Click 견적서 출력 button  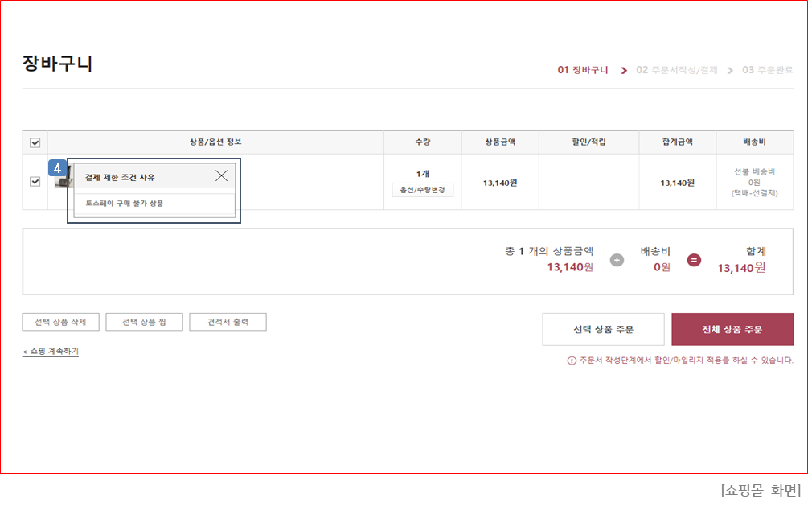coord(228,322)
